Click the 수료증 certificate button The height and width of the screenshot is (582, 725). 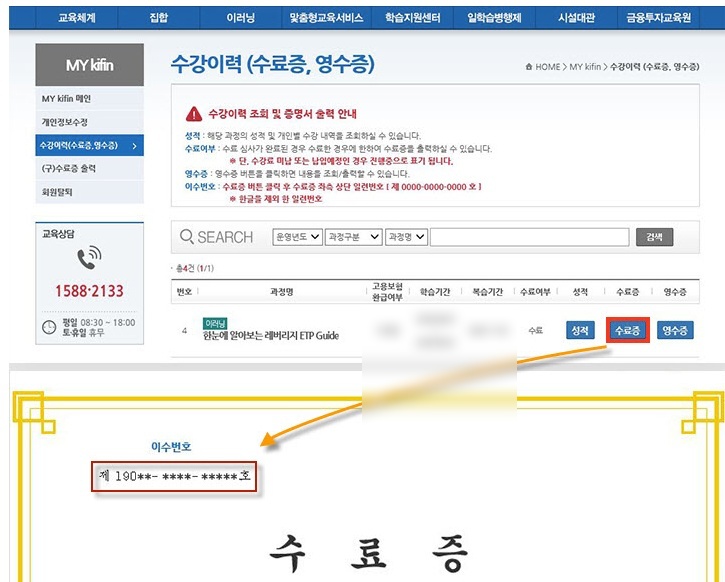coord(628,330)
